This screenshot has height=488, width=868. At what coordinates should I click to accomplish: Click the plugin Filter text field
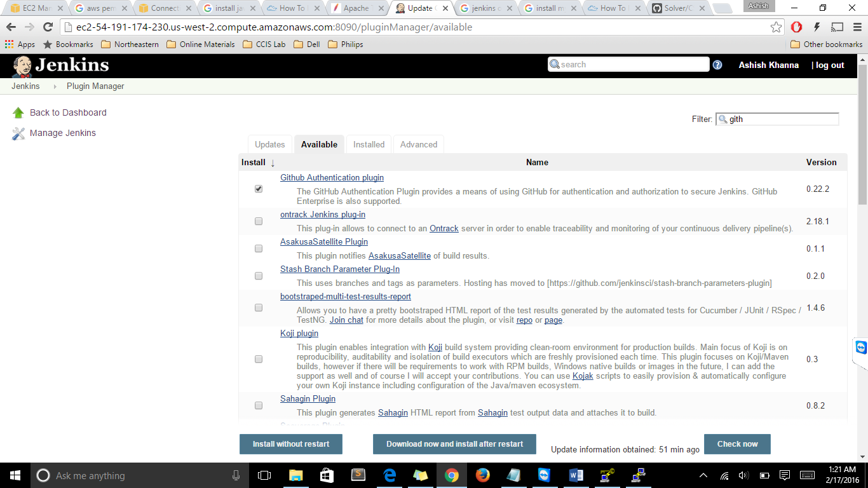(x=782, y=119)
